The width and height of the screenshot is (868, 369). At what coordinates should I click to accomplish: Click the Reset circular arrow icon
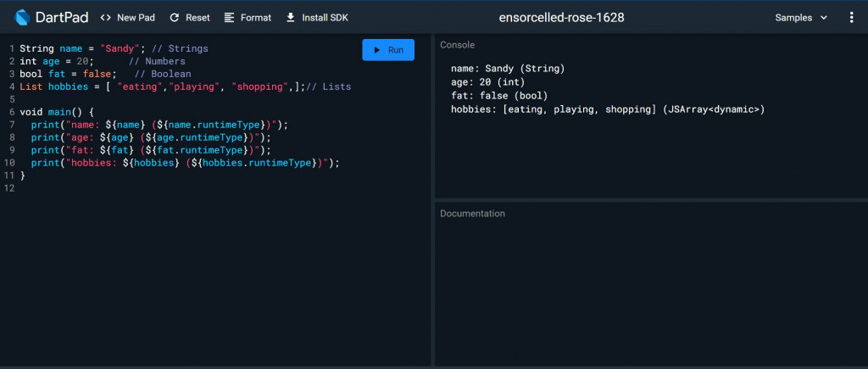(x=175, y=18)
